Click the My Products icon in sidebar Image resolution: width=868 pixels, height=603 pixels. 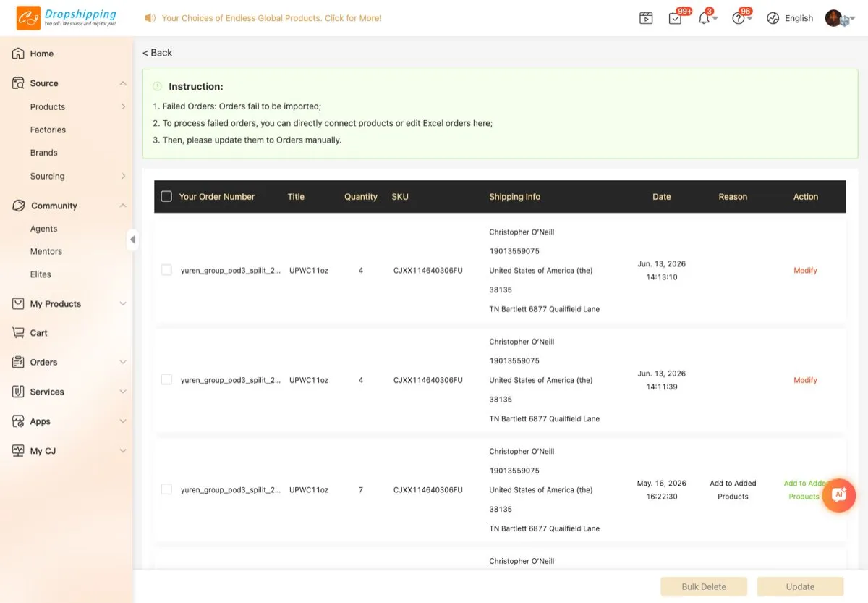coord(18,304)
